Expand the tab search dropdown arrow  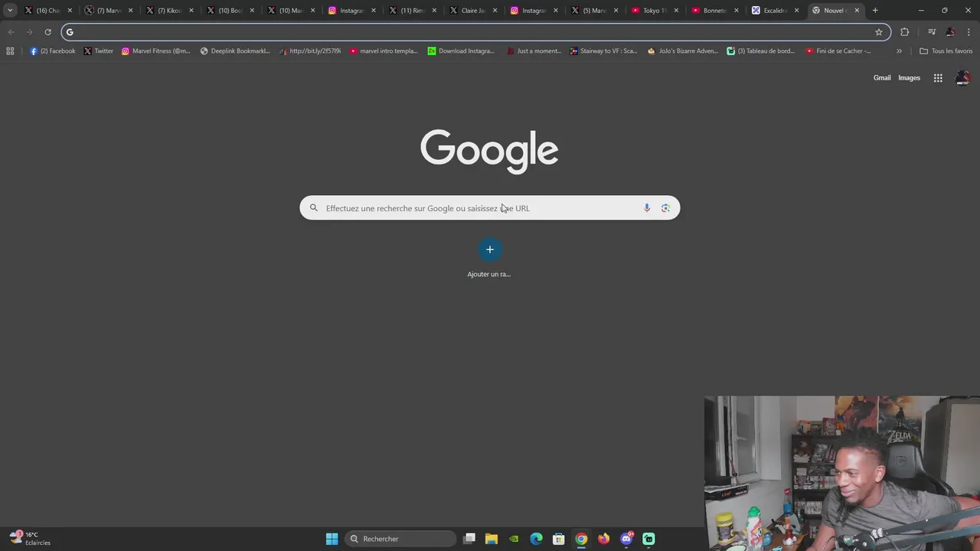[x=10, y=11]
